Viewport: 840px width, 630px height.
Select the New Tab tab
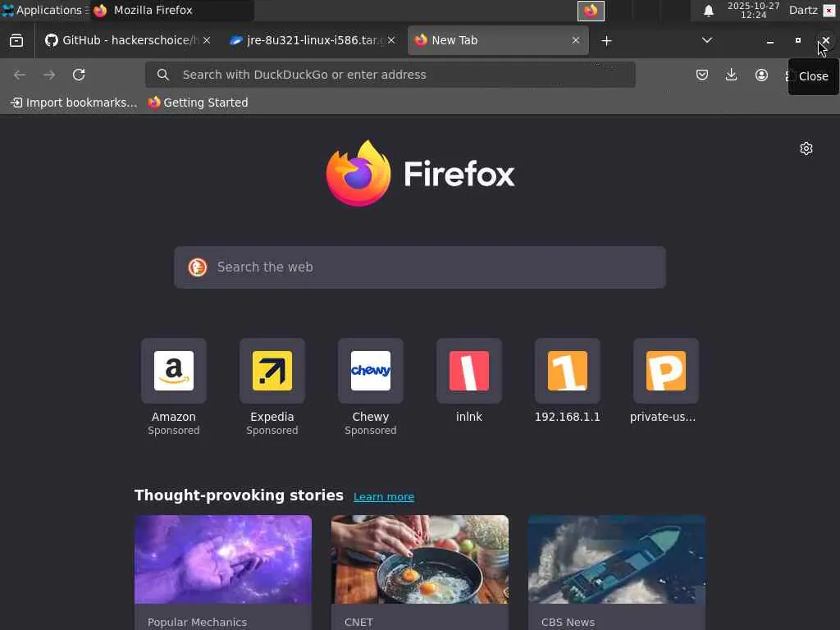point(498,40)
